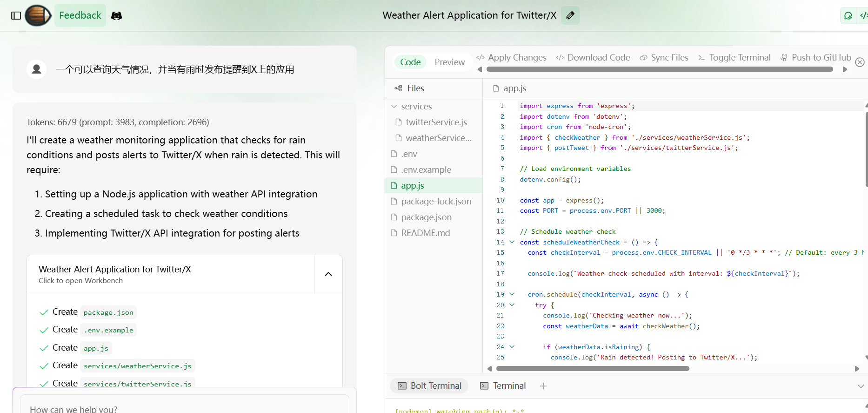Click Sync Files
This screenshot has width=868, height=413.
664,57
